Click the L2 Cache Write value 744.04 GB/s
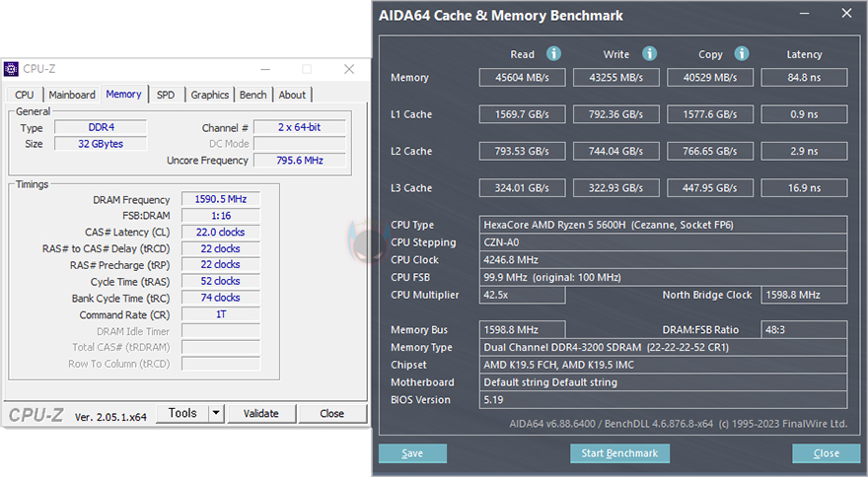868x477 pixels. click(616, 151)
